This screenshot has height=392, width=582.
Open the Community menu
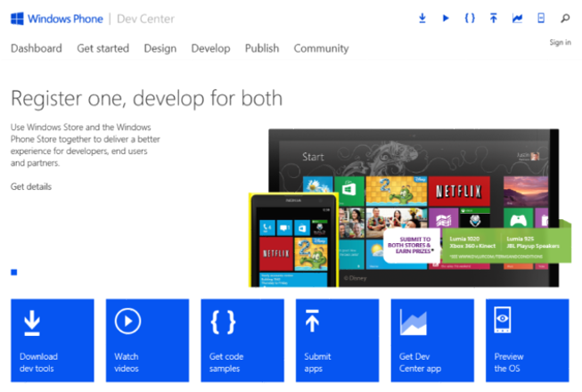pyautogui.click(x=321, y=49)
